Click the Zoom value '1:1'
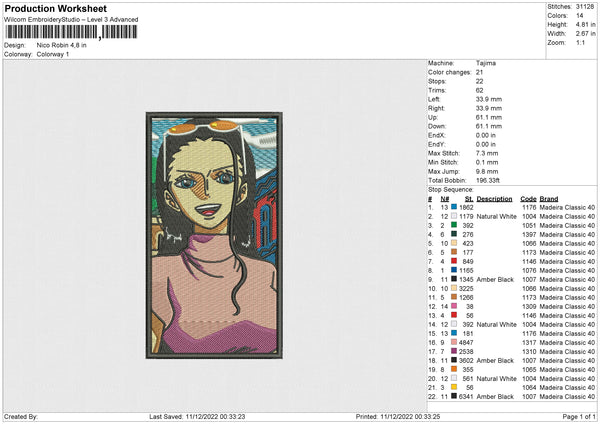 pos(580,42)
